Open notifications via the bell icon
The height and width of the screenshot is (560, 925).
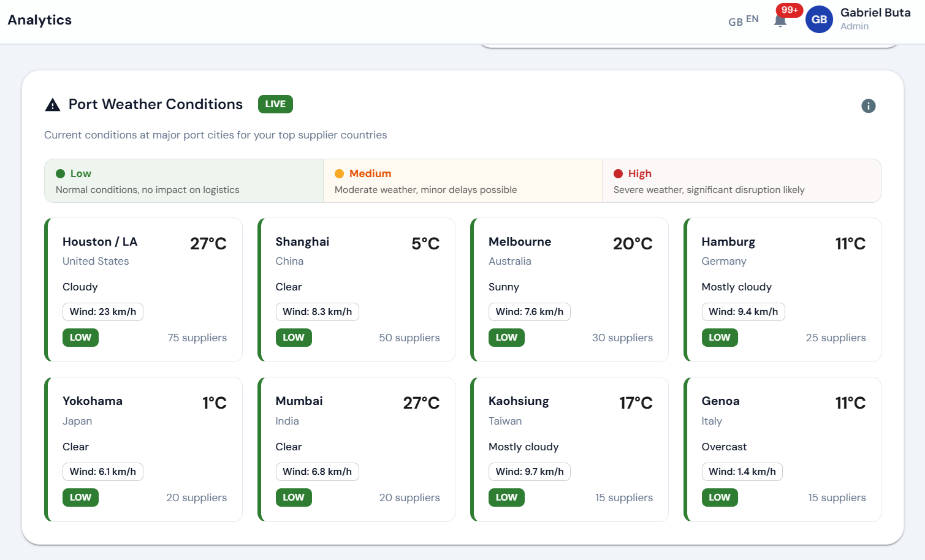click(x=780, y=21)
